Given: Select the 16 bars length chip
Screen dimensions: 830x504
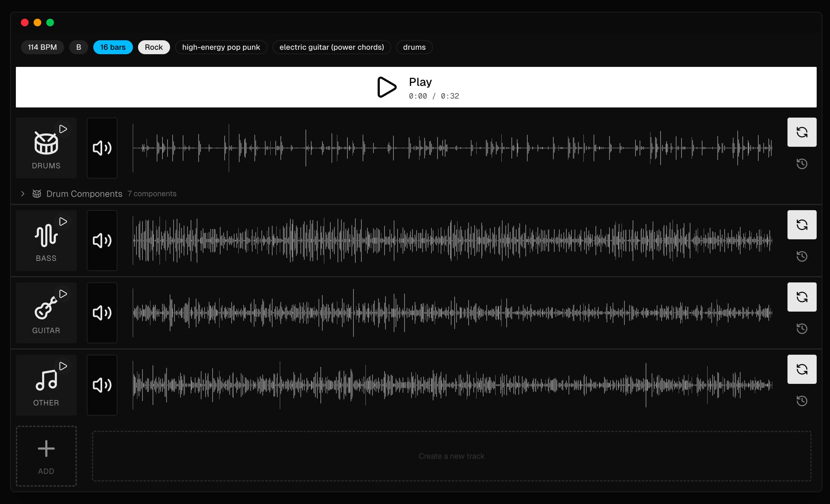Looking at the screenshot, I should click(x=113, y=47).
